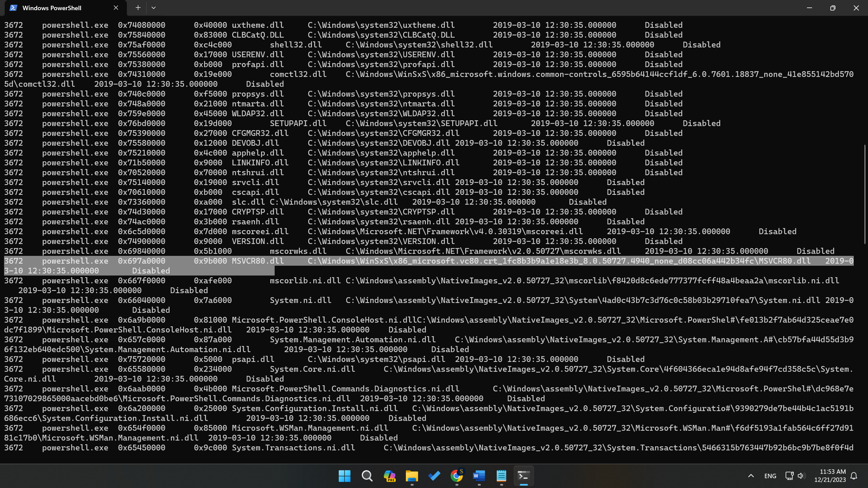Open Notepad from the taskbar
This screenshot has width=868, height=488.
click(501, 476)
